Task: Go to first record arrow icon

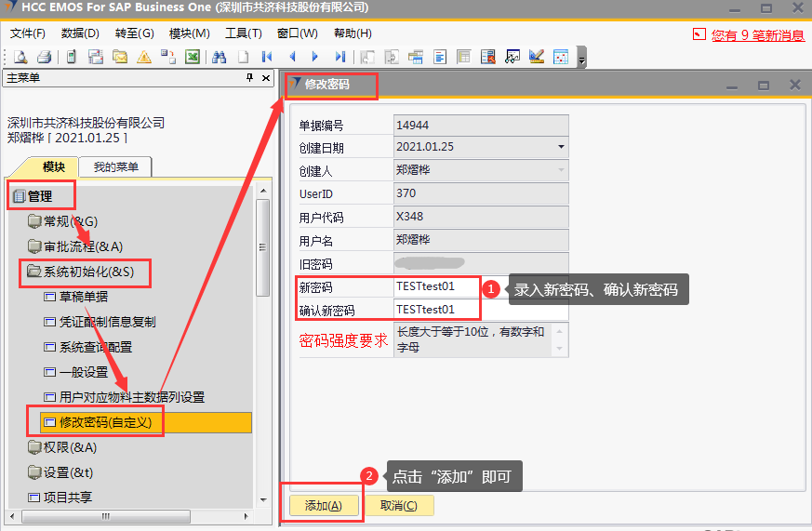Action: click(267, 57)
